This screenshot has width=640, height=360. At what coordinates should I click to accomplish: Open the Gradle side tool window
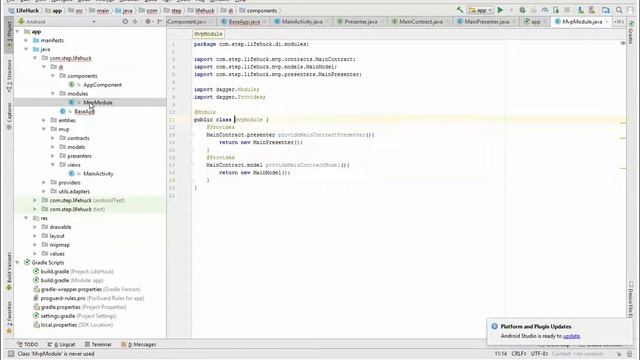(631, 33)
